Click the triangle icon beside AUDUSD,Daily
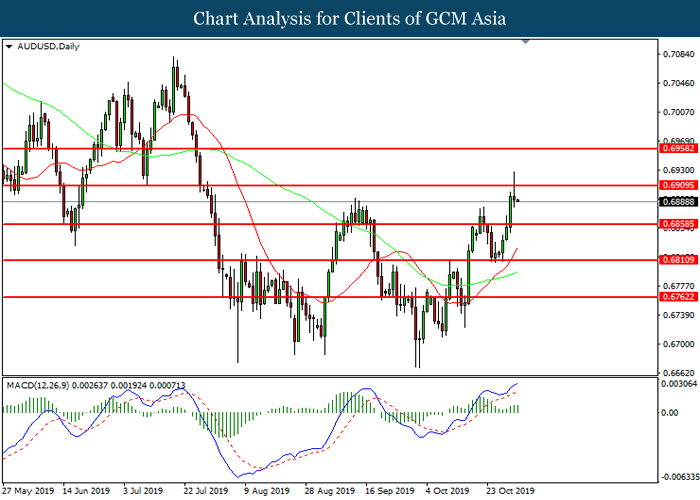This screenshot has height=500, width=700. click(x=9, y=46)
